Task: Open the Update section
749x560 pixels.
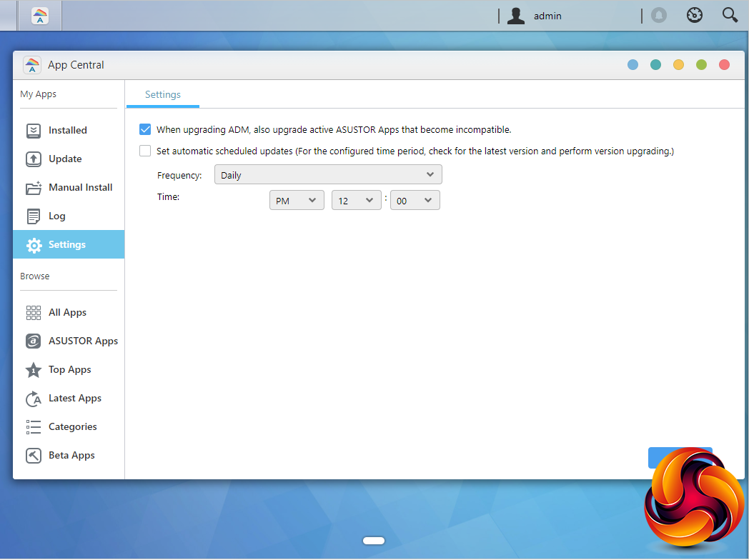Action: [69, 159]
